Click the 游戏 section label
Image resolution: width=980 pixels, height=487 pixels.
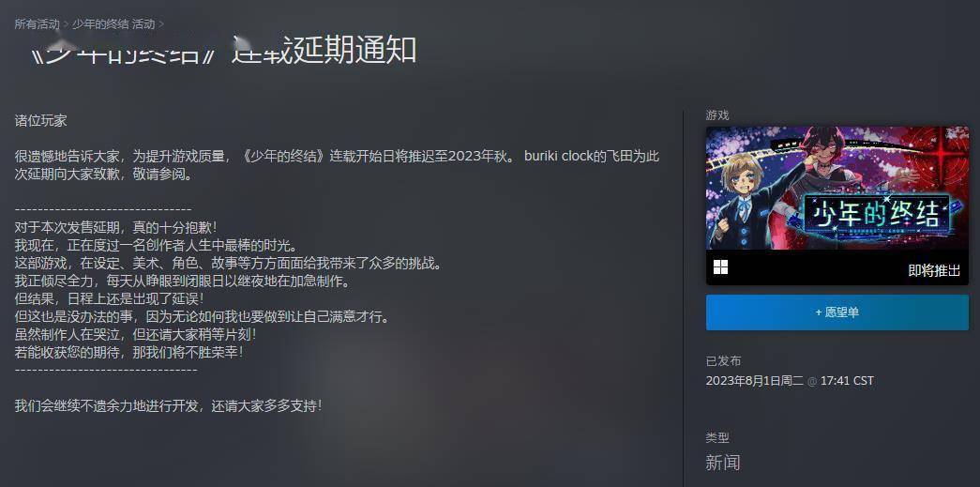[717, 115]
